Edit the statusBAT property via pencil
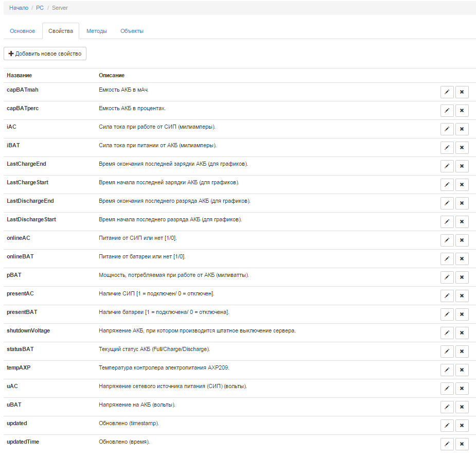 pos(447,352)
